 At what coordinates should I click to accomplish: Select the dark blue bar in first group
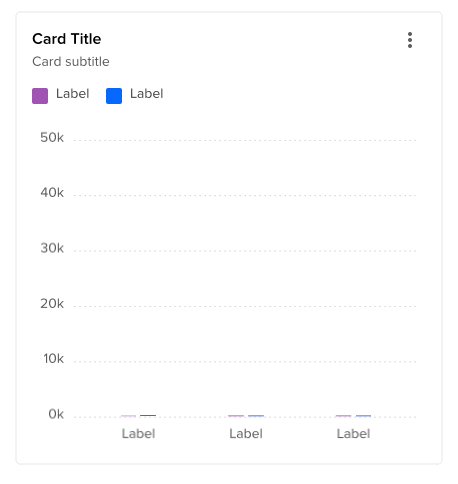pyautogui.click(x=148, y=416)
